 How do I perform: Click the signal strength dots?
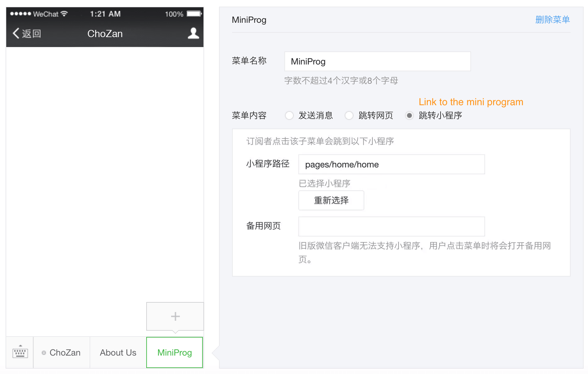[x=21, y=14]
